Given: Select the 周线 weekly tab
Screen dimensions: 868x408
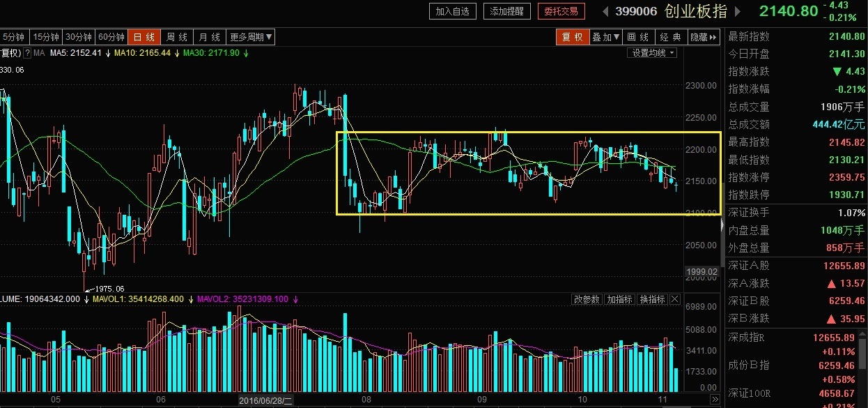Looking at the screenshot, I should (x=178, y=37).
